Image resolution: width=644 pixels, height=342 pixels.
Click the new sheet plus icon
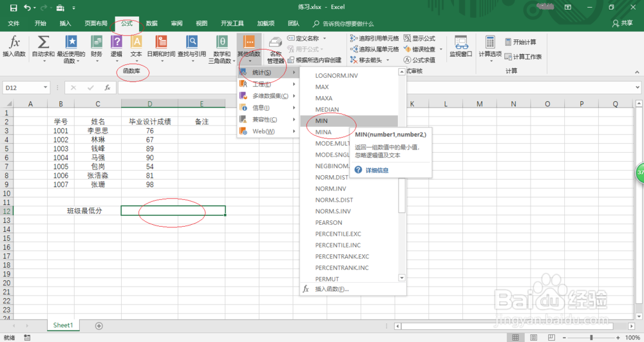99,326
